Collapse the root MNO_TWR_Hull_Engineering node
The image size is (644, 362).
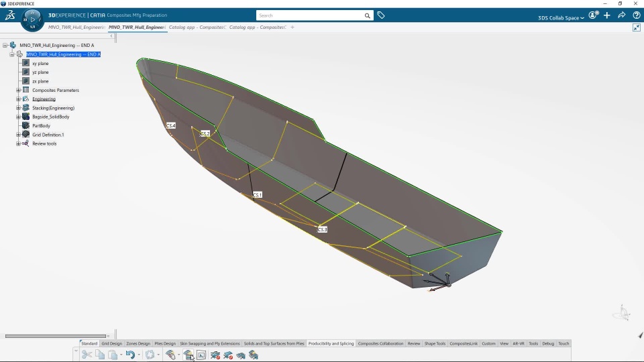[x=5, y=45]
